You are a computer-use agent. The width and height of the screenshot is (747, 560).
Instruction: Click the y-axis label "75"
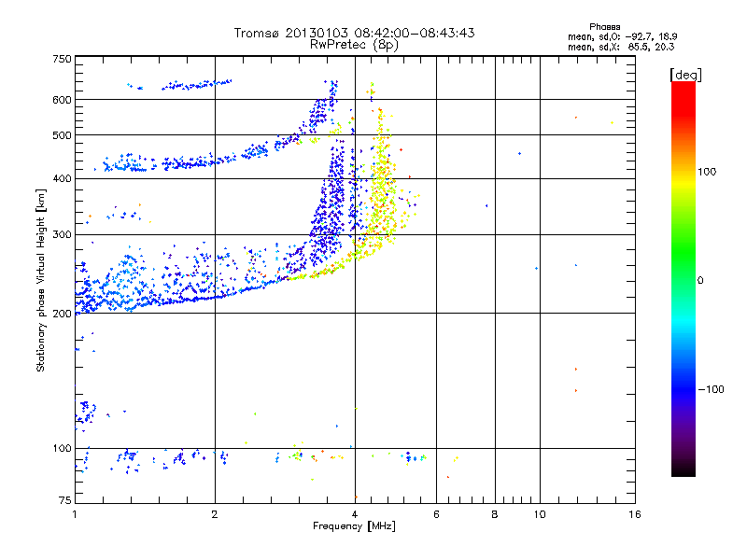65,500
